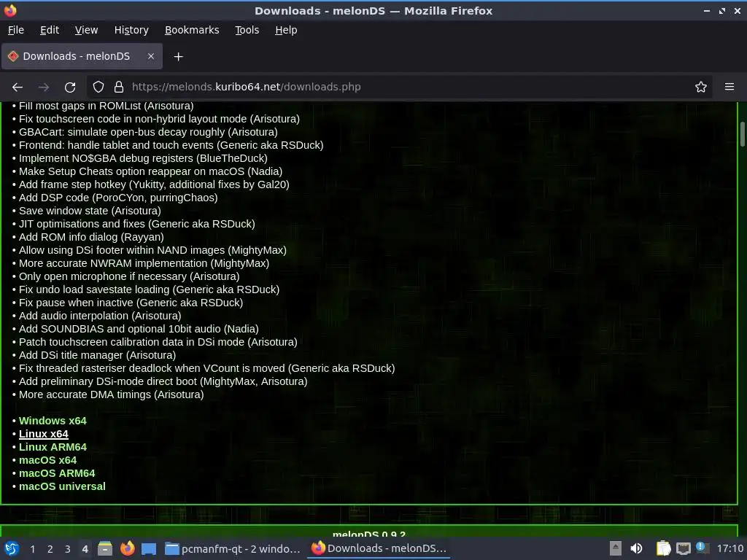Open the volume speaker tray icon

tap(636, 548)
